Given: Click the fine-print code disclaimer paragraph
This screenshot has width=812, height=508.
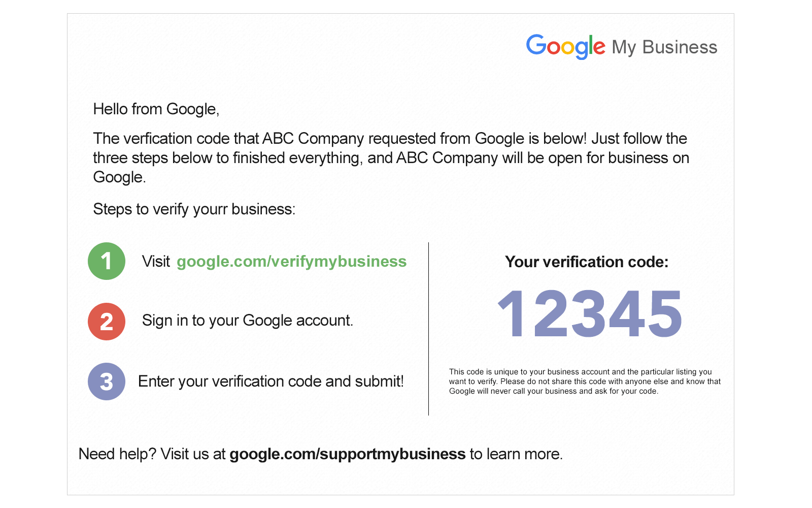Looking at the screenshot, I should [585, 382].
